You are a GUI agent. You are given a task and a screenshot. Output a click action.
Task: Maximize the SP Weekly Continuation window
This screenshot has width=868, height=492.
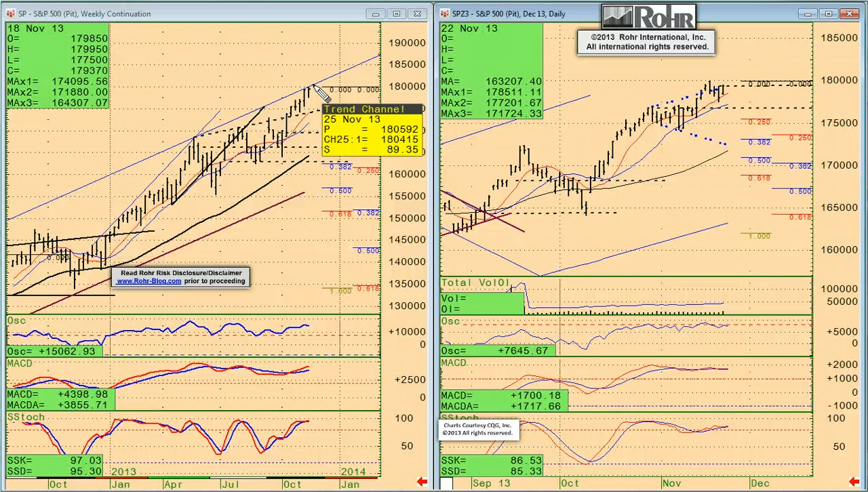397,14
